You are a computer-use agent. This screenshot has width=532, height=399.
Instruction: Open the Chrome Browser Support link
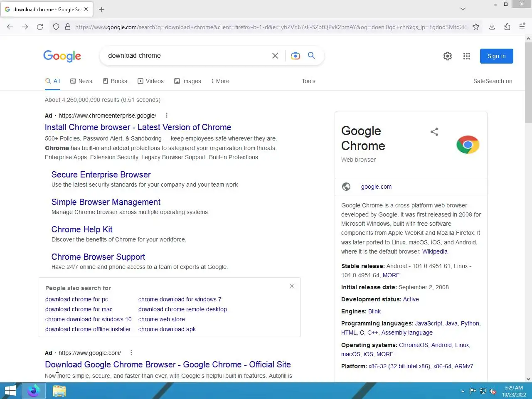(98, 257)
